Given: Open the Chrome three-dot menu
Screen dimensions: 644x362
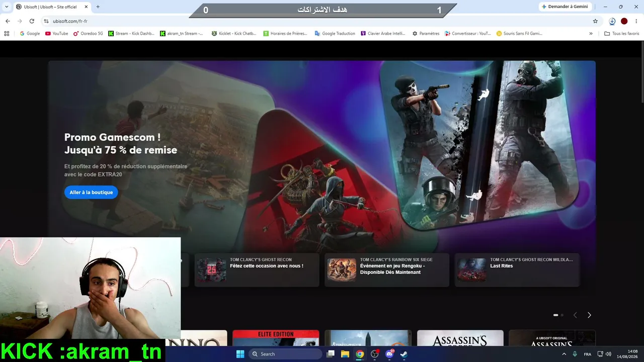Looking at the screenshot, I should click(636, 21).
